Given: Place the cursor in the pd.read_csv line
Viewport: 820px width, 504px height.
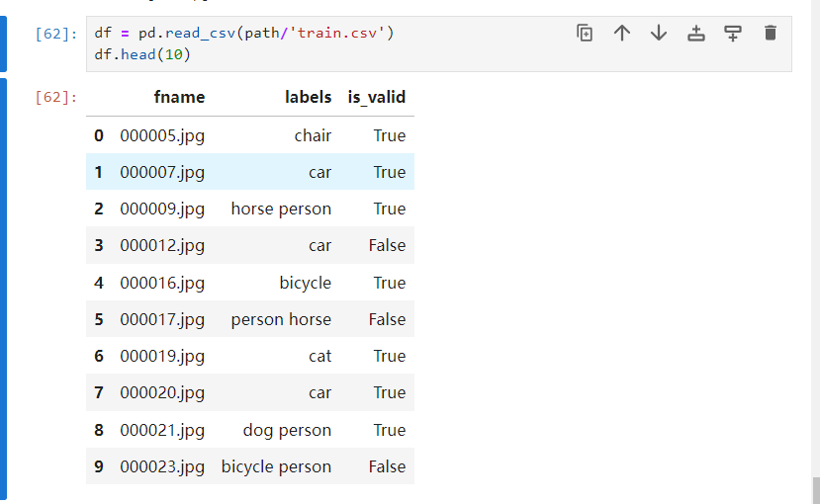Looking at the screenshot, I should (243, 34).
